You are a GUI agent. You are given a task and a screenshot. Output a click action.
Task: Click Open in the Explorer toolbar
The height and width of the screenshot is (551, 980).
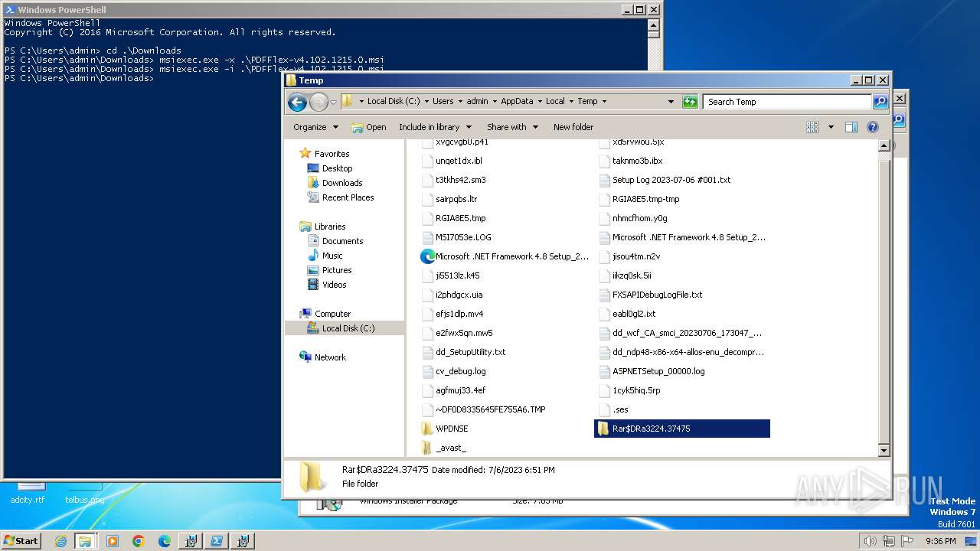[369, 127]
